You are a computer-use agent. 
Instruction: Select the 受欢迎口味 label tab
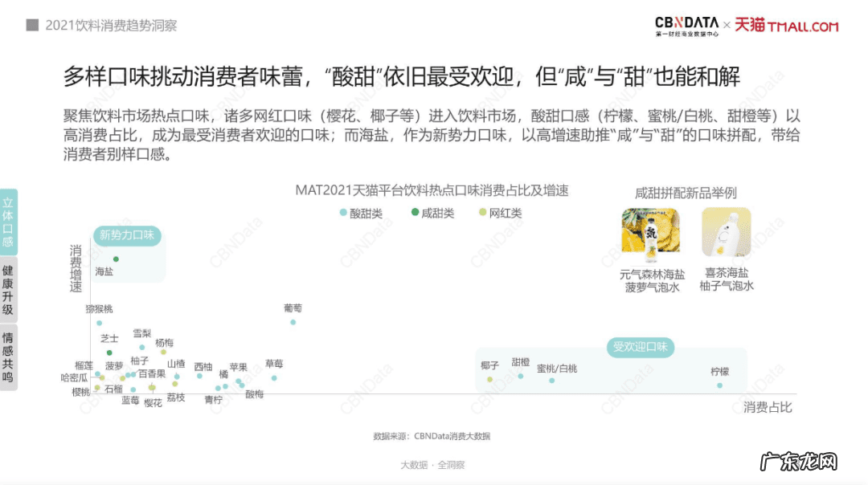coord(640,348)
